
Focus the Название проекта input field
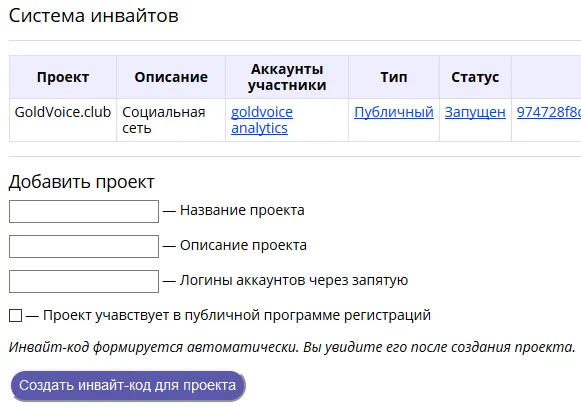84,211
